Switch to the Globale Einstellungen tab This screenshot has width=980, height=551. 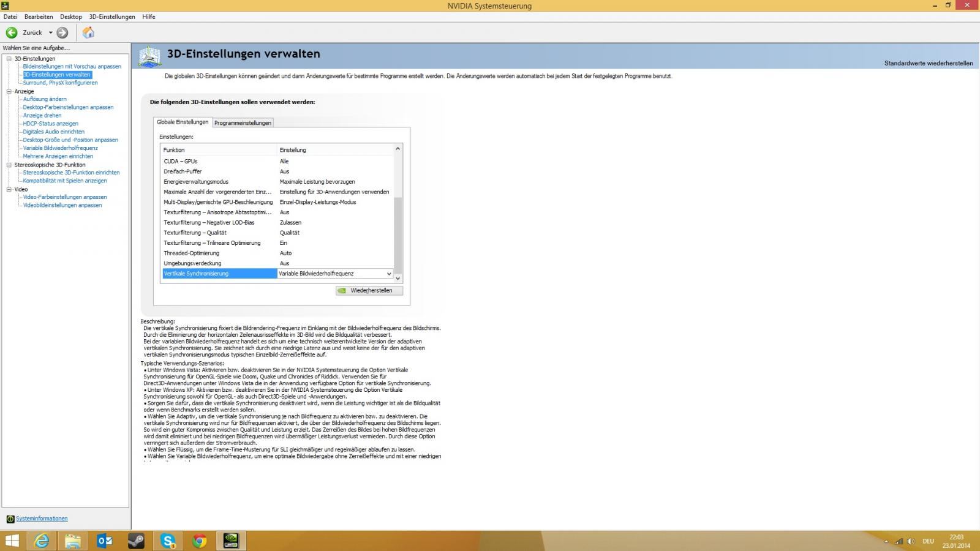pyautogui.click(x=183, y=122)
